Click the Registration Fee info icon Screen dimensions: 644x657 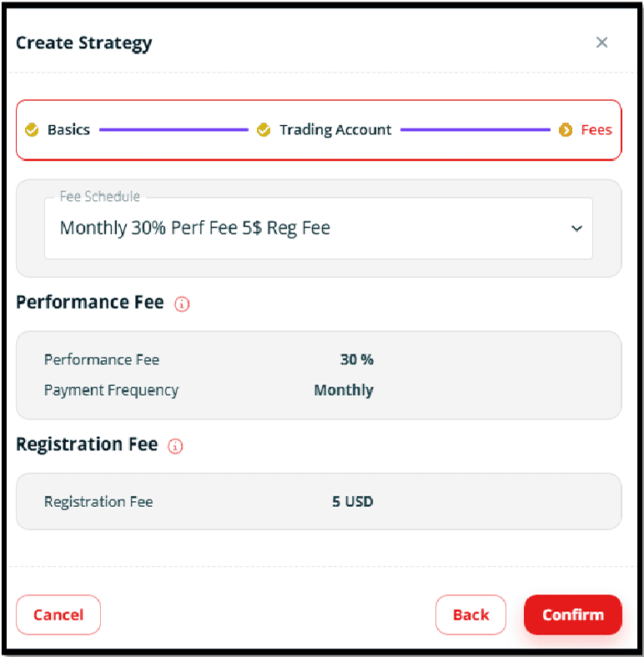pos(175,446)
